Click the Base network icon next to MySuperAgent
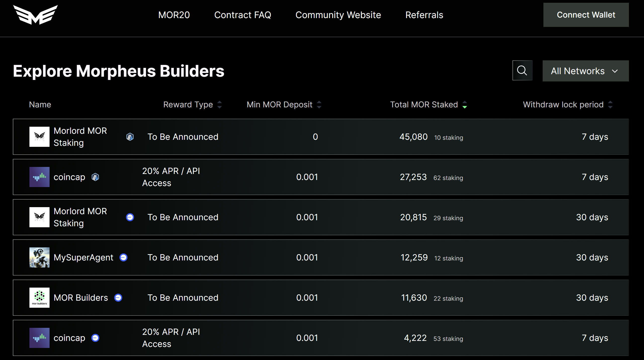The height and width of the screenshot is (360, 644). coord(123,257)
